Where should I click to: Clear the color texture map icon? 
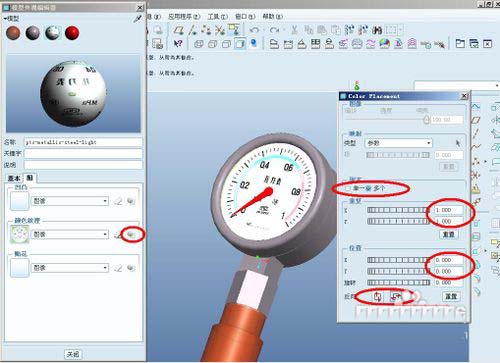click(x=118, y=235)
